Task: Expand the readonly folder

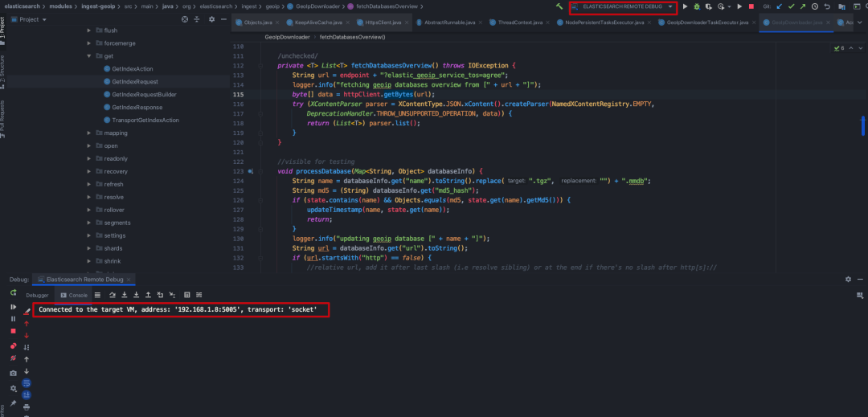Action: click(89, 159)
